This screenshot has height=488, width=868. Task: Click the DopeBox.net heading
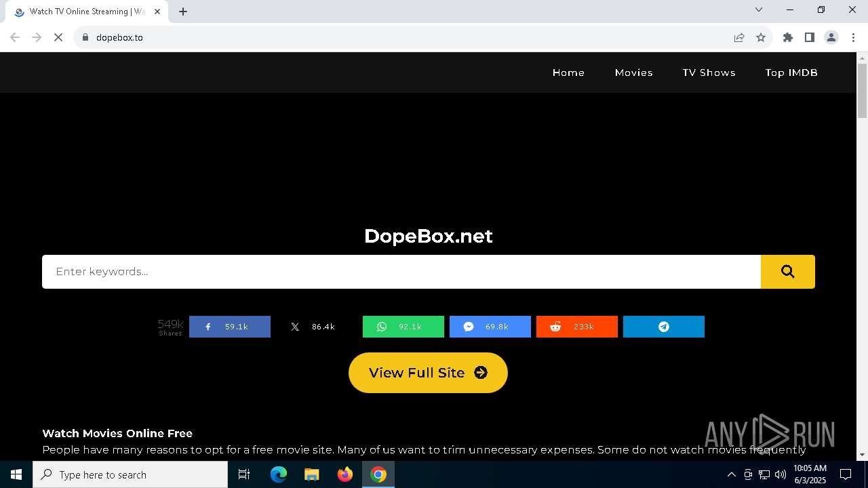point(429,236)
